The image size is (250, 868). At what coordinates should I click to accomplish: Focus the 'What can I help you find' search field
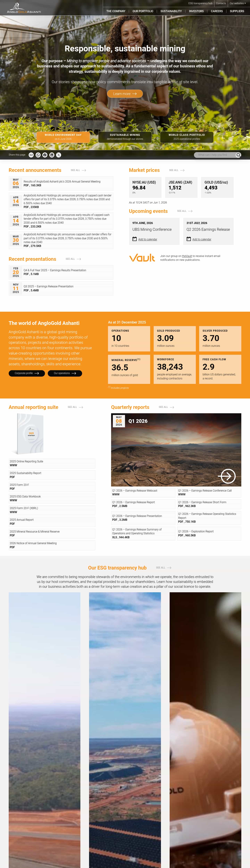pyautogui.click(x=215, y=155)
